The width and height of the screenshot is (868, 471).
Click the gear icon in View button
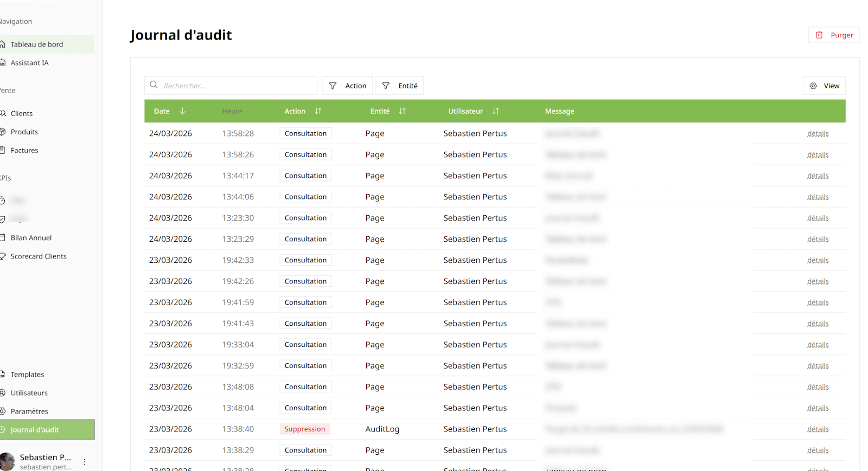[813, 86]
